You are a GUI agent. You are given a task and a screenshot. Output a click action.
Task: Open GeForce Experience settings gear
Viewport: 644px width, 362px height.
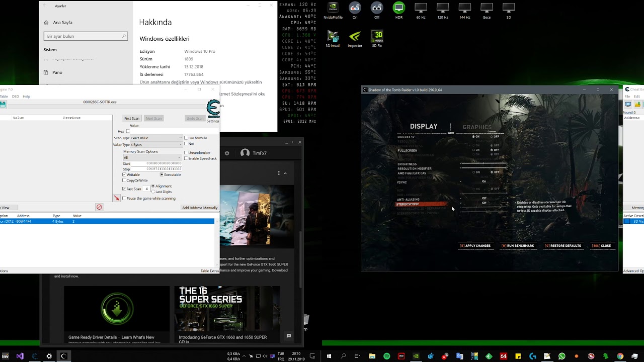coord(227,153)
